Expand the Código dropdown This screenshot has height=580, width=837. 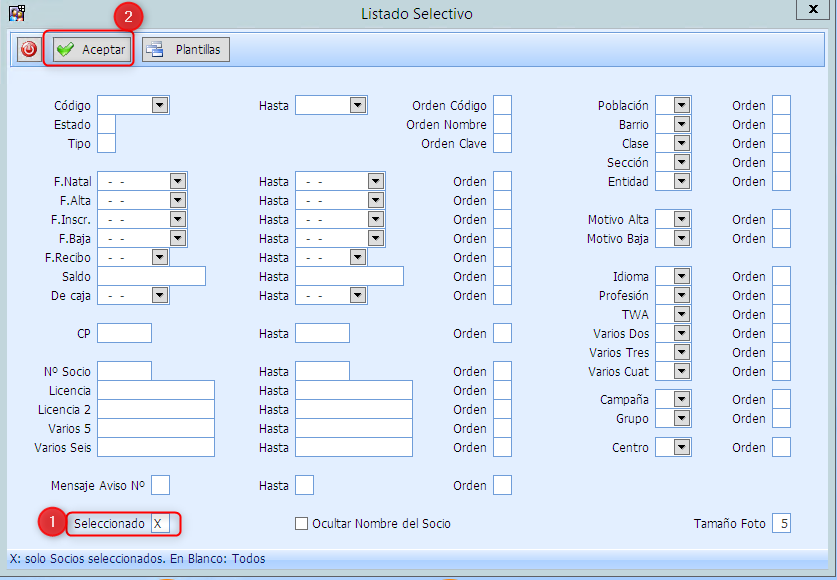(159, 105)
